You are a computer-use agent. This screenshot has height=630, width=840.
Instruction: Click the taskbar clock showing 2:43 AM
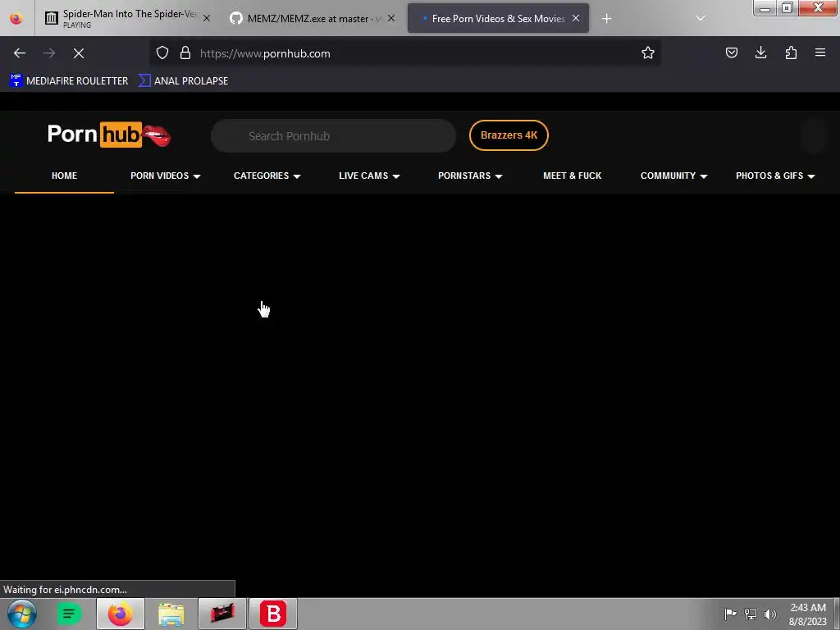tap(807, 614)
